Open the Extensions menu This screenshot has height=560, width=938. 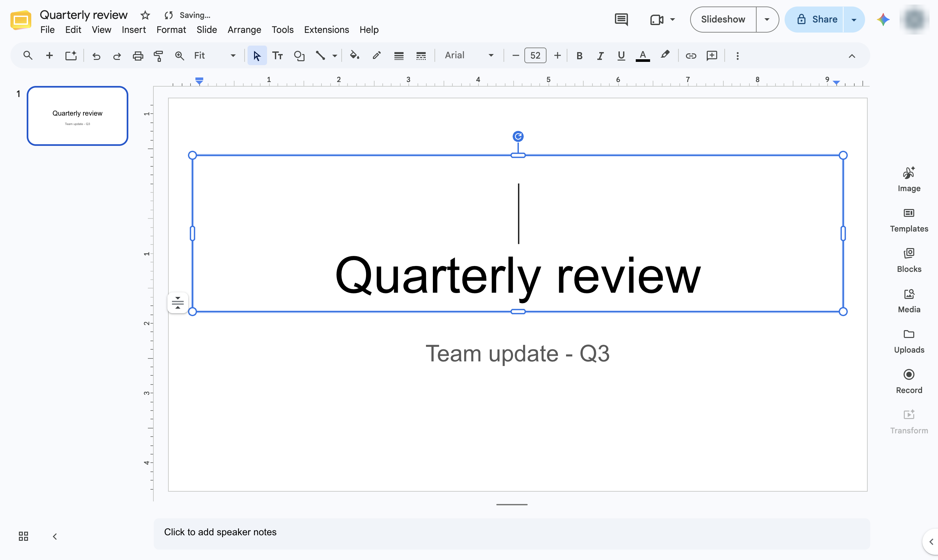point(326,30)
